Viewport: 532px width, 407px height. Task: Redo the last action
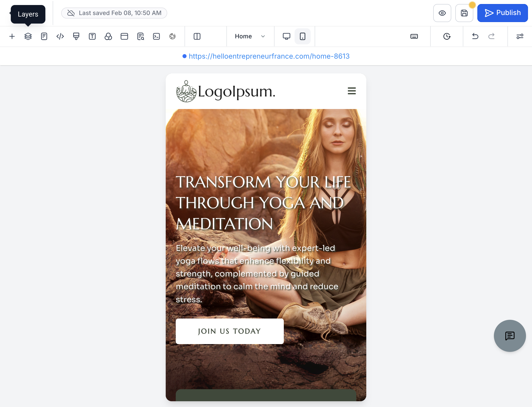click(x=491, y=36)
